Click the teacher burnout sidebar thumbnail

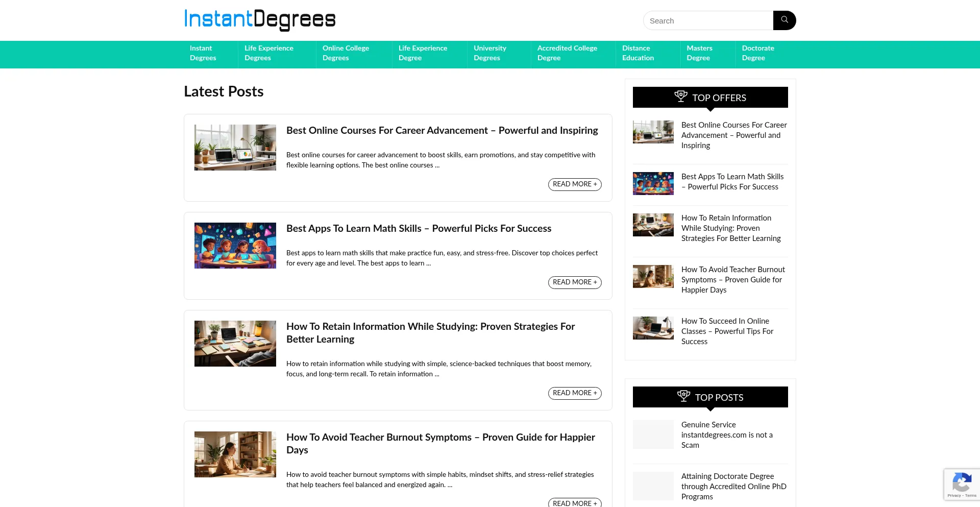653,276
